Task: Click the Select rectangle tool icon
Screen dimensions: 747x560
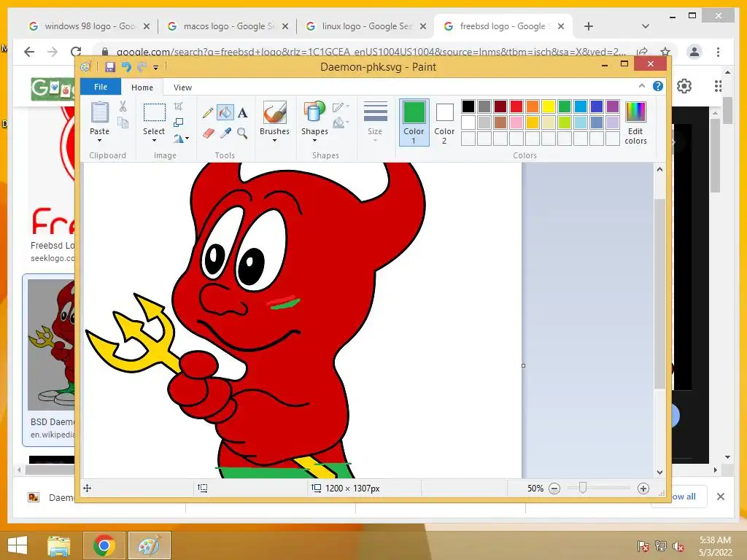Action: (x=155, y=113)
